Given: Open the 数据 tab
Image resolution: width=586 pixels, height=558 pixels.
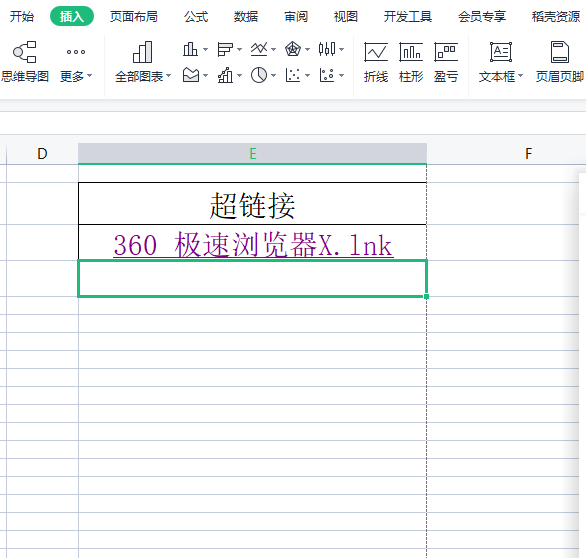Looking at the screenshot, I should tap(246, 16).
